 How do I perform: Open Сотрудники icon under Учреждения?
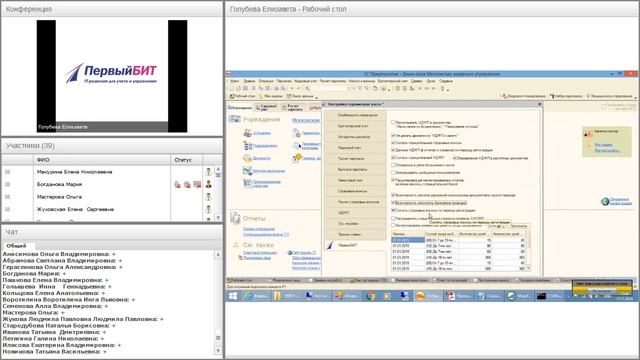[247, 133]
